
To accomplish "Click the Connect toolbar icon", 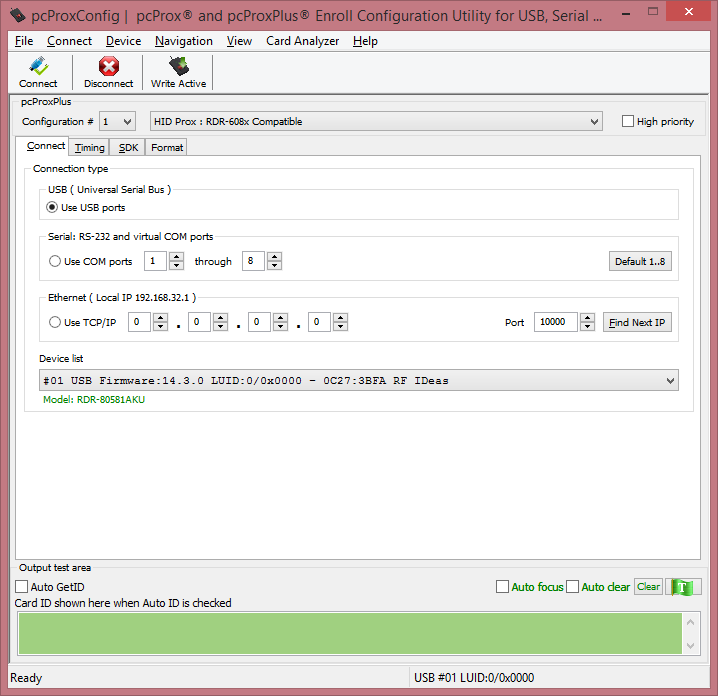I will click(x=38, y=72).
